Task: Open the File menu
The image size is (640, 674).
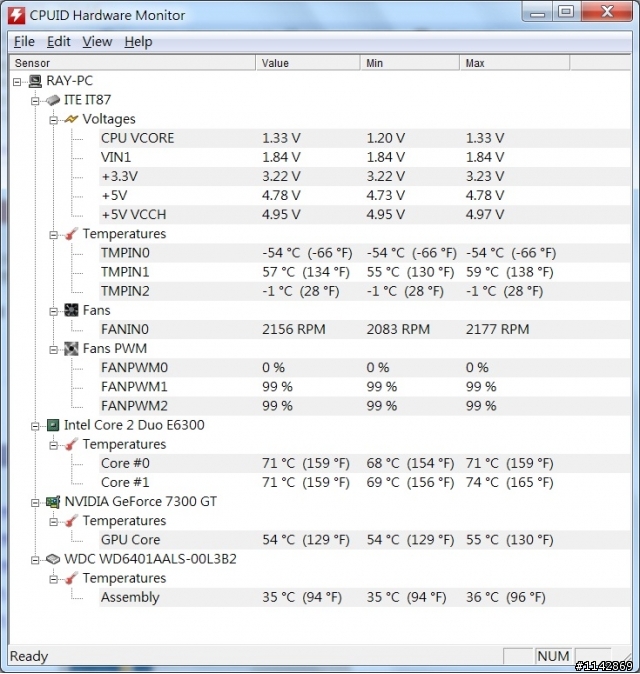Action: 24,42
